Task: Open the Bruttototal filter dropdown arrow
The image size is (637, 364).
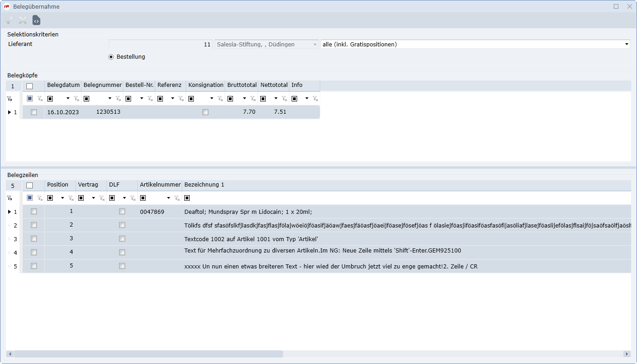Action: click(x=244, y=99)
